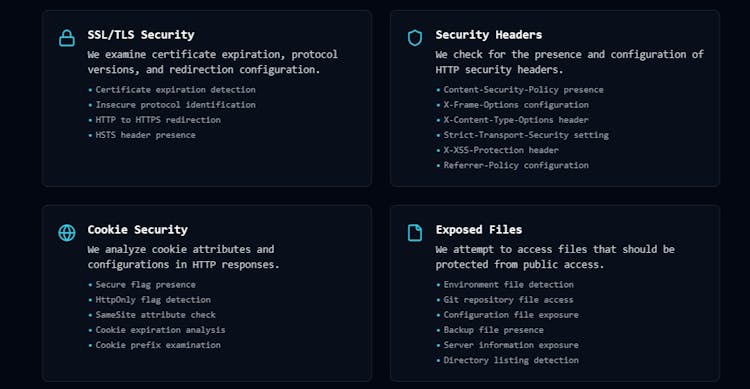This screenshot has width=750, height=389.
Task: Click Cookie prefix examination item
Action: 158,345
